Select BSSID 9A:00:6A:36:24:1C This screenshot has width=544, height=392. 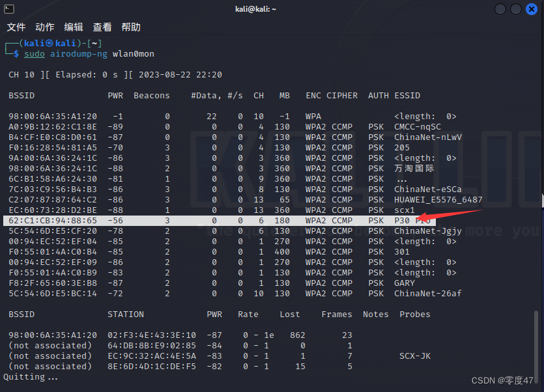[53, 158]
